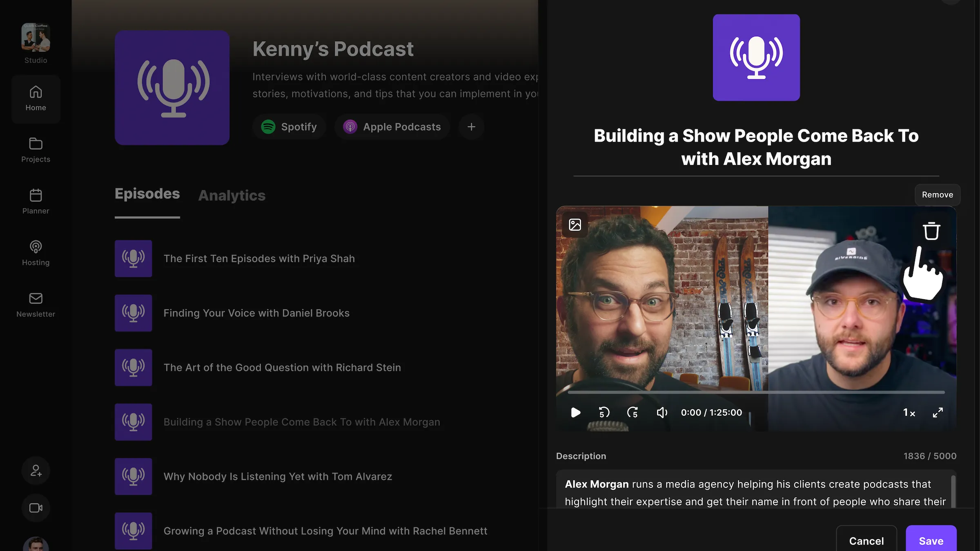Click the description scrollbar
The height and width of the screenshot is (551, 980).
point(953,491)
